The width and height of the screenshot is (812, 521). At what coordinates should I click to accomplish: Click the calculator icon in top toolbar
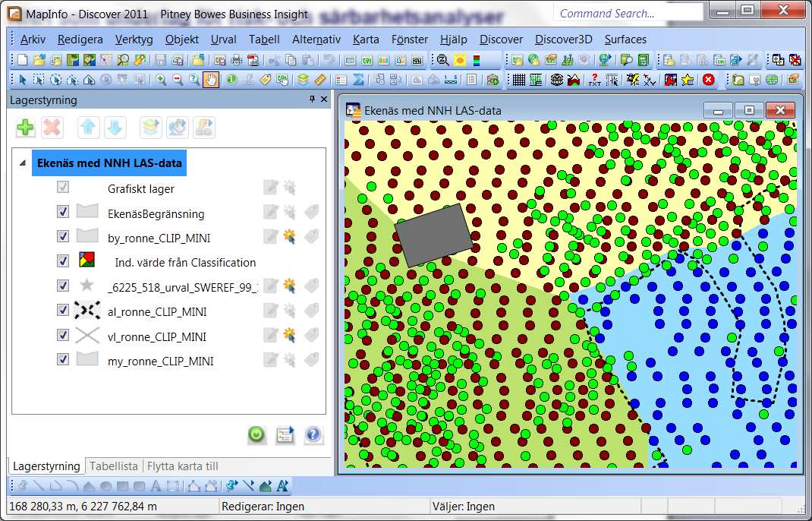pyautogui.click(x=644, y=60)
